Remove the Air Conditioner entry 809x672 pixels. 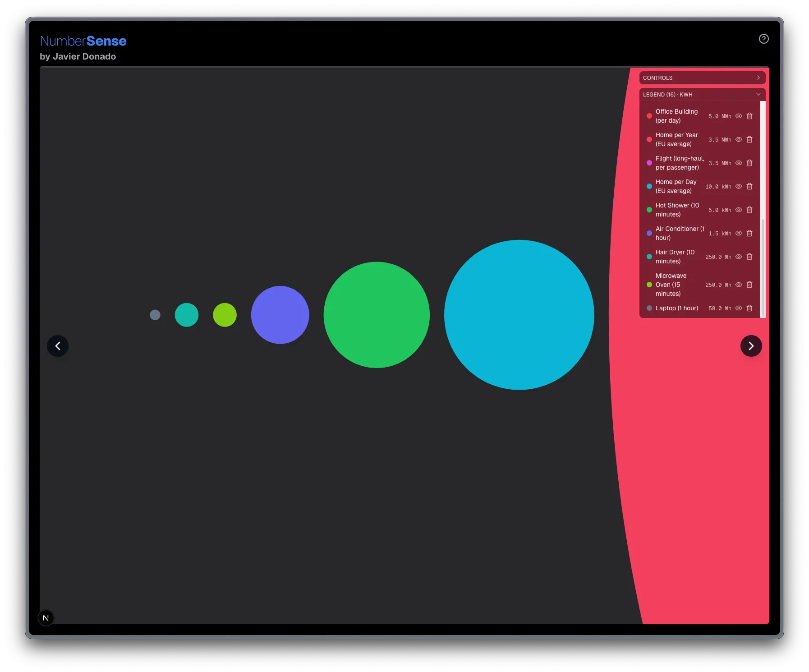(x=749, y=233)
